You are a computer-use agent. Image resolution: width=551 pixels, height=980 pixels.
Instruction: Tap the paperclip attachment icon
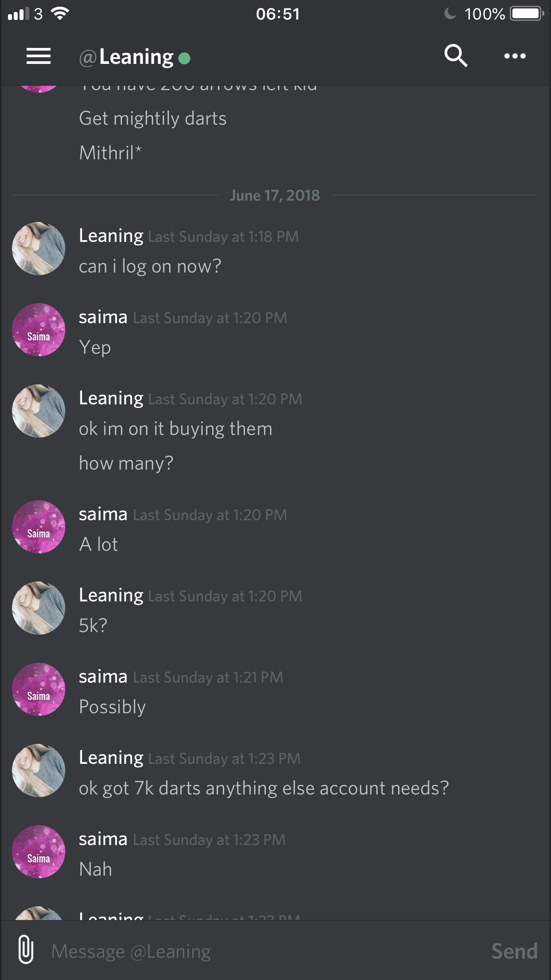pyautogui.click(x=26, y=950)
